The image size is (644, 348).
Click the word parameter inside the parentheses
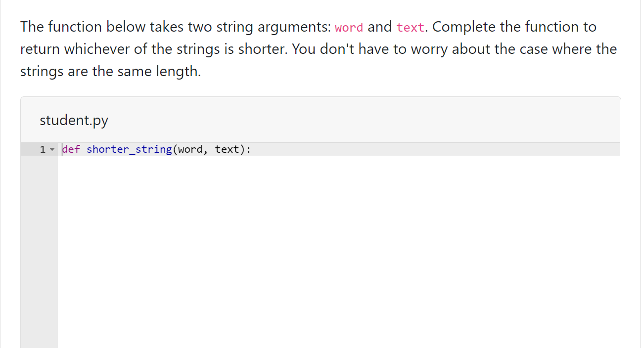pos(190,149)
